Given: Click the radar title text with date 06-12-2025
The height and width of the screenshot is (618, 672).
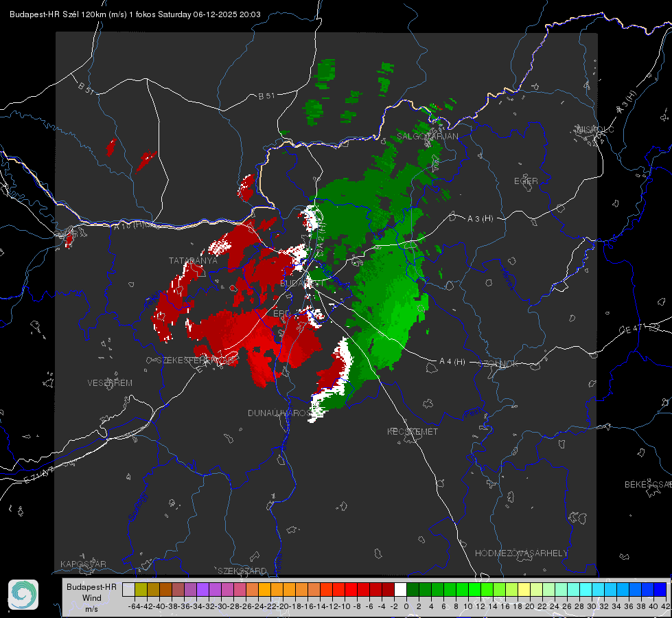Looking at the screenshot, I should click(x=135, y=14).
